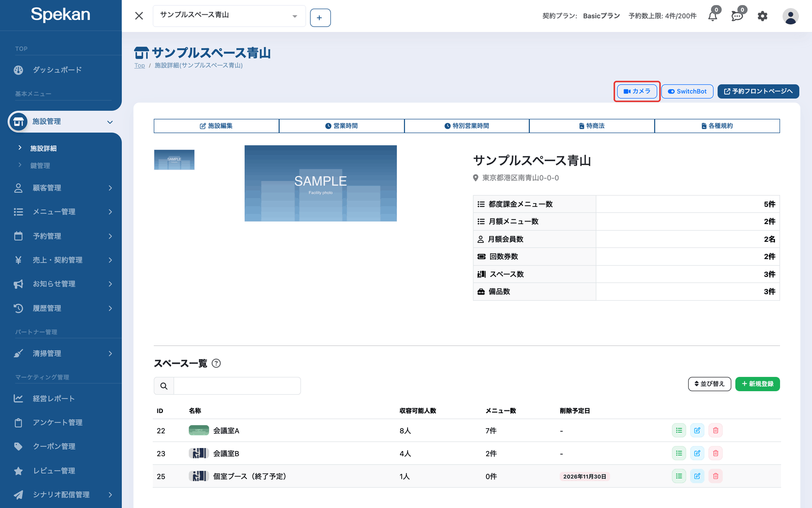The image size is (812, 508).
Task: Open the 各種規約 tab
Action: click(x=717, y=126)
